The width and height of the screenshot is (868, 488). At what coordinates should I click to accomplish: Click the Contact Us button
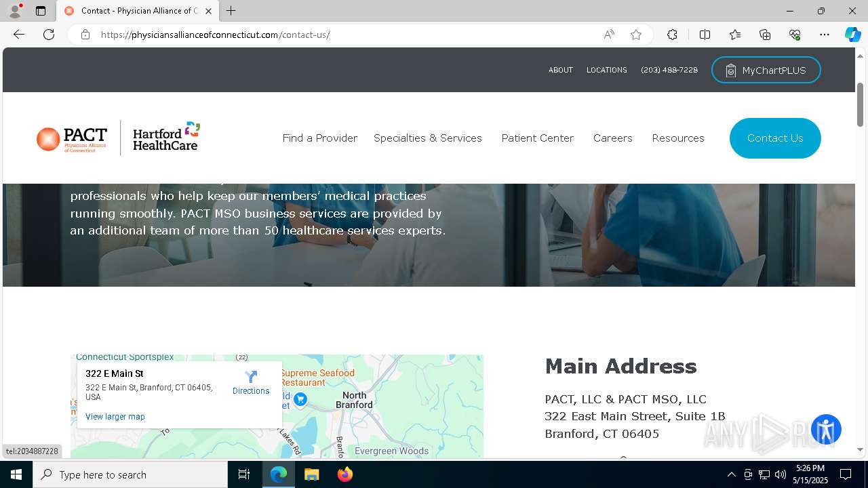(775, 138)
